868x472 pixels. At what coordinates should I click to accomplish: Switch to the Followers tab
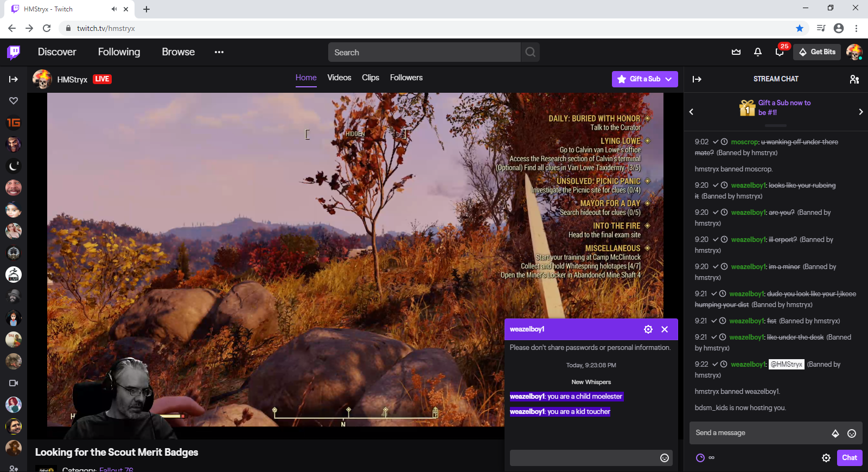point(406,78)
